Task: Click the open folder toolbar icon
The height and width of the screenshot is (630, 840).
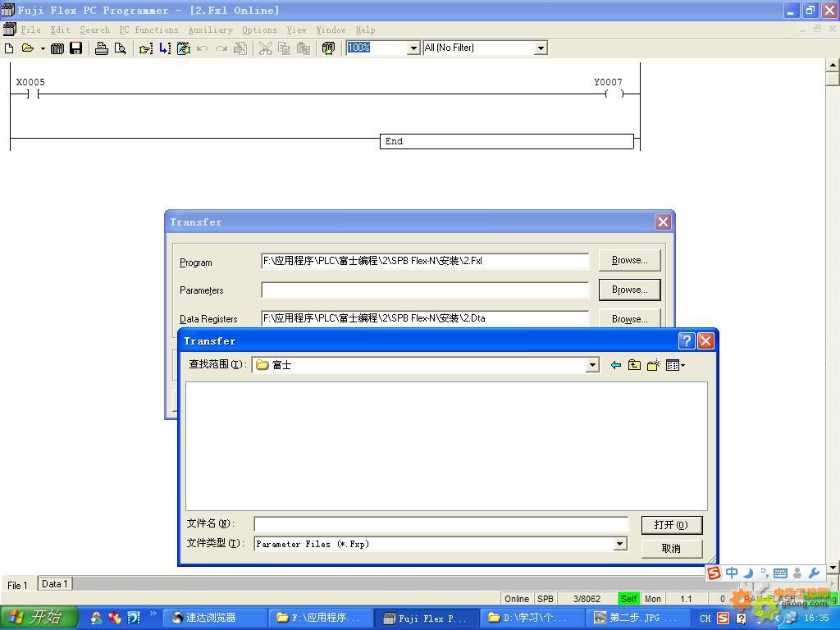Action: (27, 48)
